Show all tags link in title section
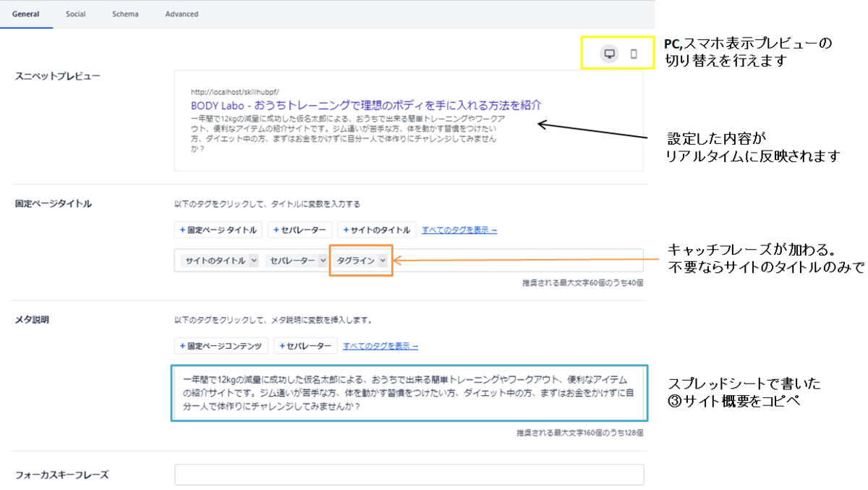868x490 pixels. coord(459,230)
